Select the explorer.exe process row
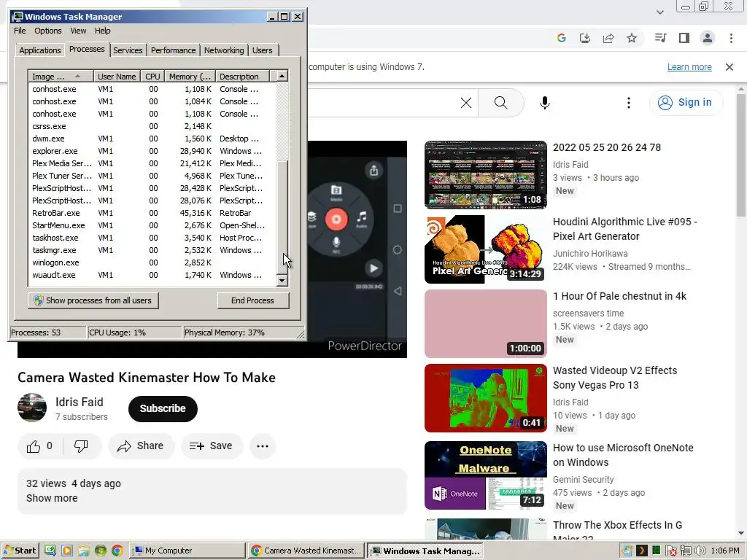Viewport: 747px width, 560px height. (152, 151)
